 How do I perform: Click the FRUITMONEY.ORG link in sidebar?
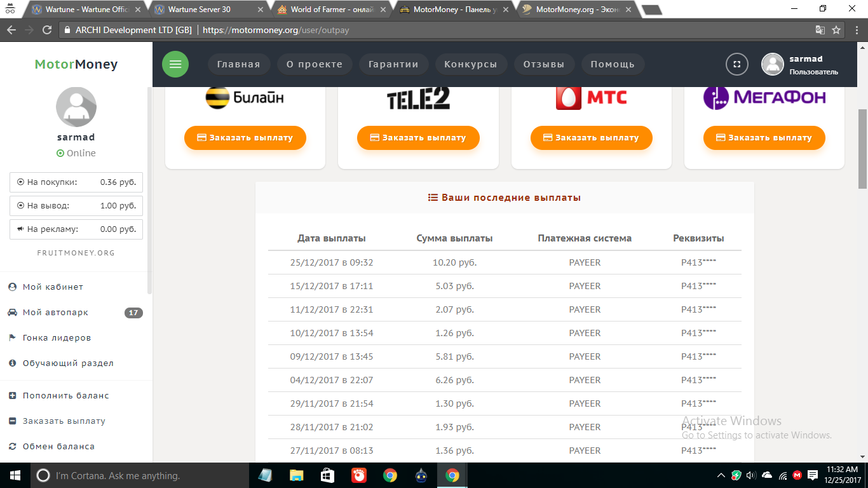pyautogui.click(x=76, y=253)
